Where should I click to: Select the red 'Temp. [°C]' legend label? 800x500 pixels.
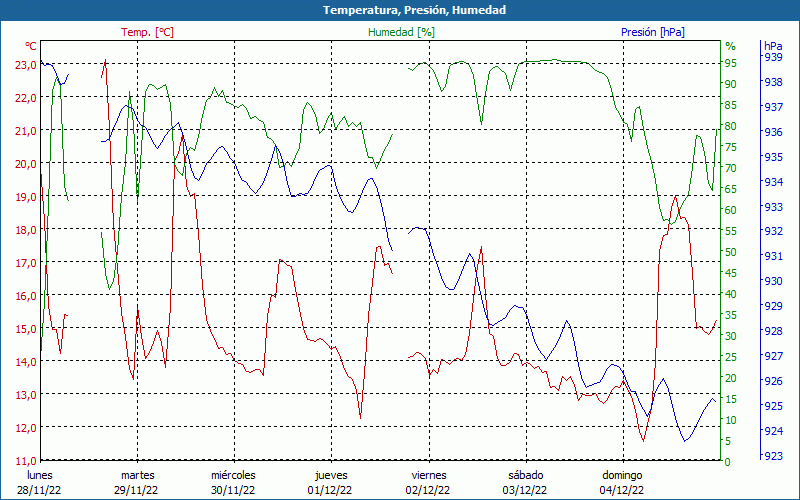147,32
